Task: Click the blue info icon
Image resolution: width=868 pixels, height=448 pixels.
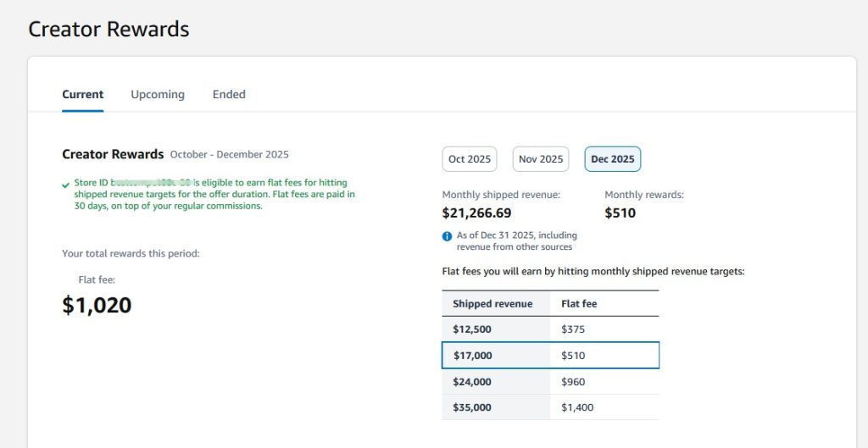Action: click(x=447, y=236)
